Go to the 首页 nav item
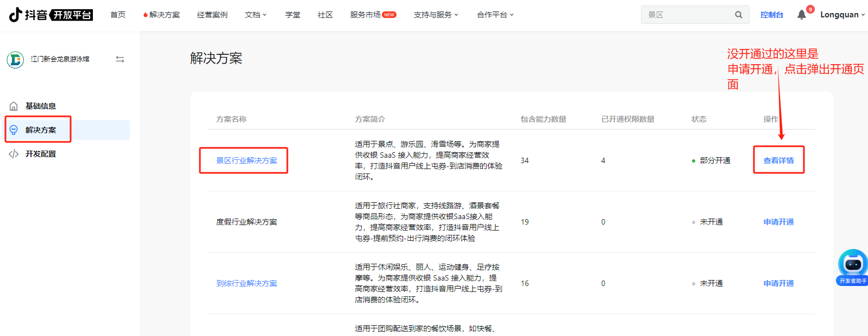868x336 pixels. tap(118, 15)
